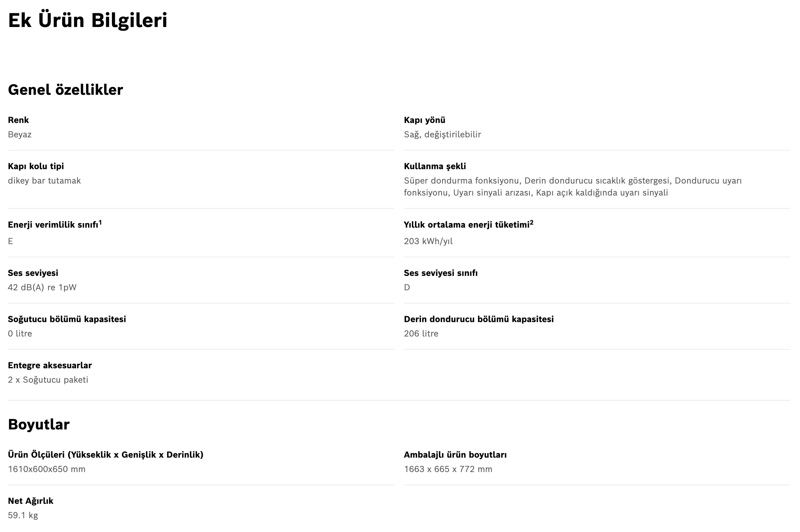Click the Soğutucu bölümü kapasitesi label
Screen dimensions: 800x532
coord(67,319)
